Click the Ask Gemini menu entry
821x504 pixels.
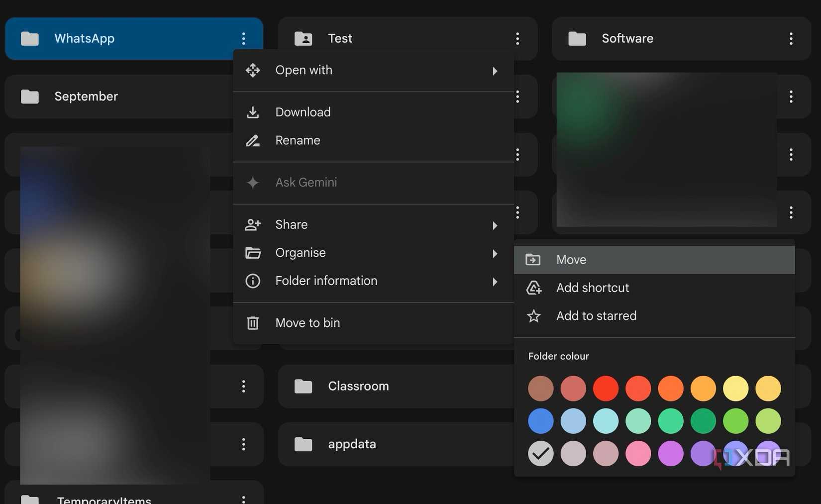pos(373,183)
